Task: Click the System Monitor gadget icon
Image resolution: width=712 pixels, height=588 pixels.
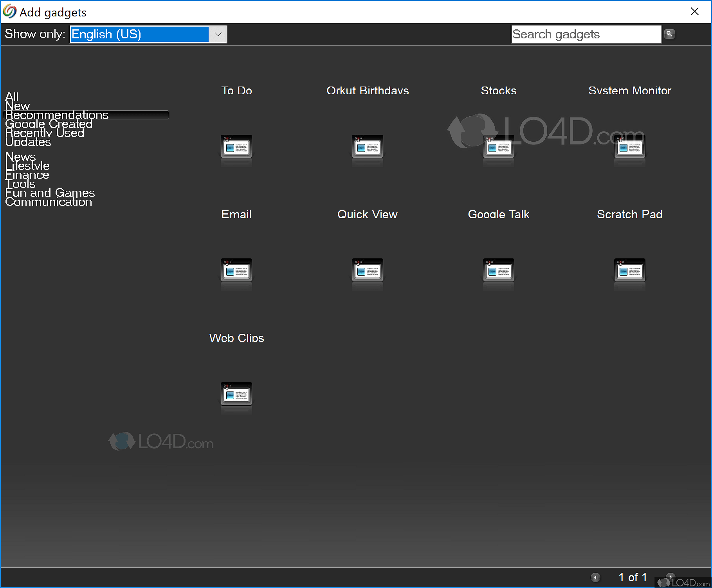Action: (630, 146)
